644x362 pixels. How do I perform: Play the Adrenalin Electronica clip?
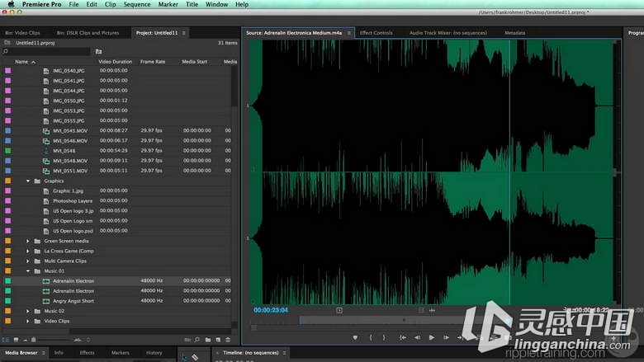432,337
